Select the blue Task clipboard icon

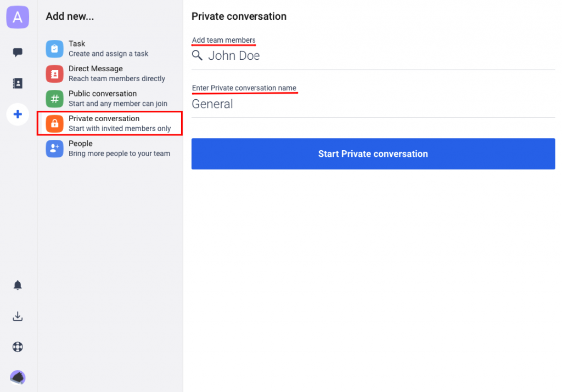pos(54,48)
